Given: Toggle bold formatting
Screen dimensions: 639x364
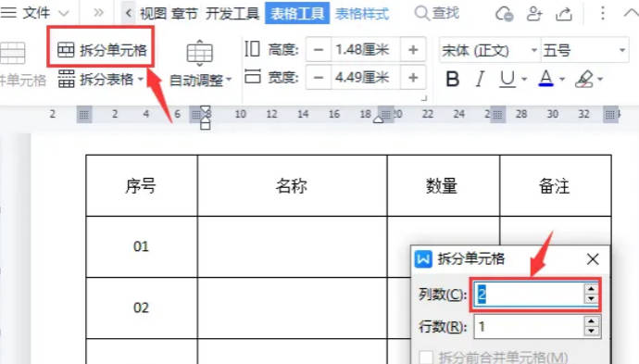Looking at the screenshot, I should click(452, 79).
